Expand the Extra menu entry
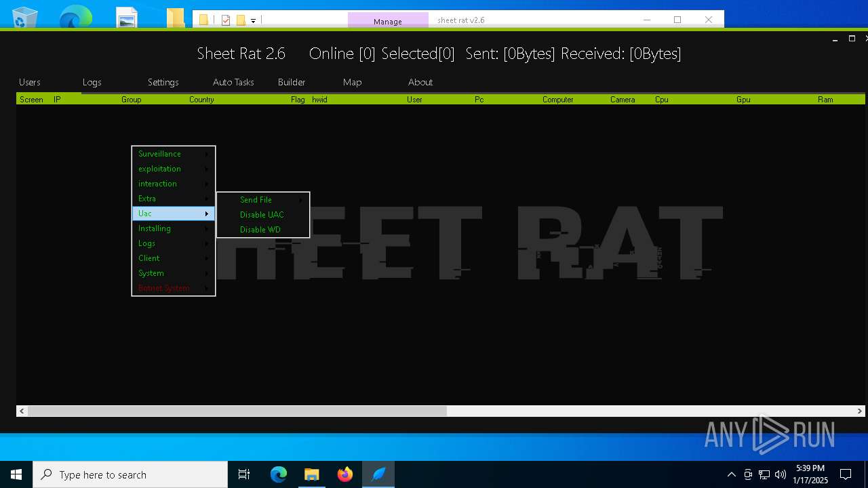The width and height of the screenshot is (868, 488). tap(174, 199)
